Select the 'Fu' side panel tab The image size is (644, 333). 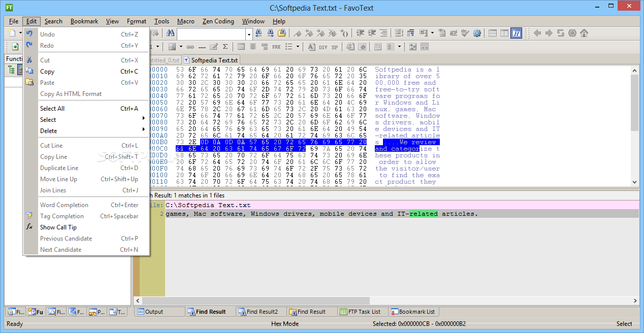point(36,312)
